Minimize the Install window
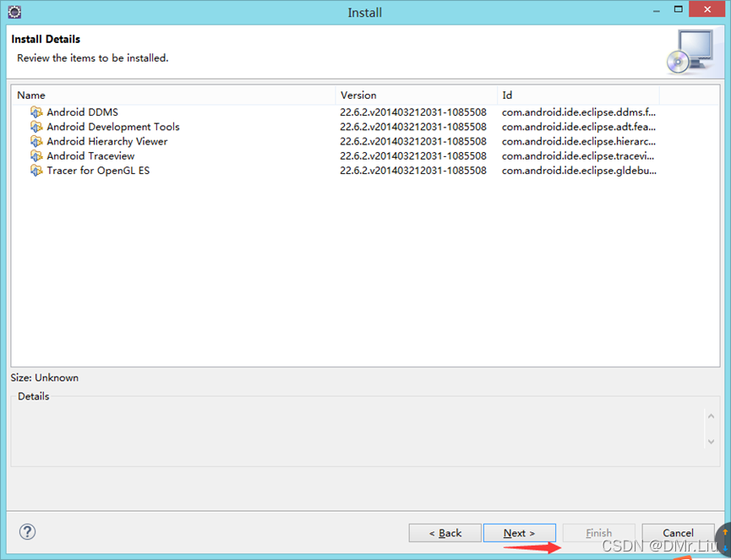Viewport: 731px width, 560px height. click(657, 10)
